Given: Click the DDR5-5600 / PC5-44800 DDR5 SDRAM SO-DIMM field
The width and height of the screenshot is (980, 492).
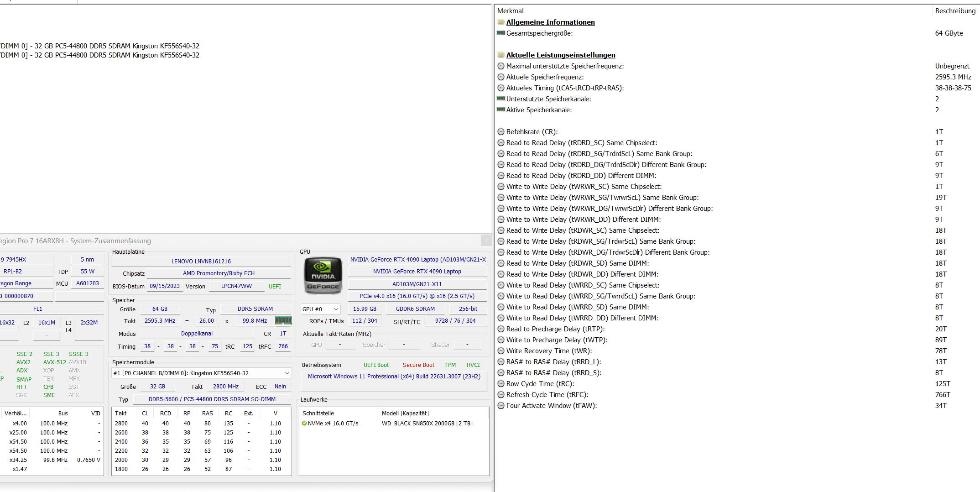Looking at the screenshot, I should [x=212, y=399].
